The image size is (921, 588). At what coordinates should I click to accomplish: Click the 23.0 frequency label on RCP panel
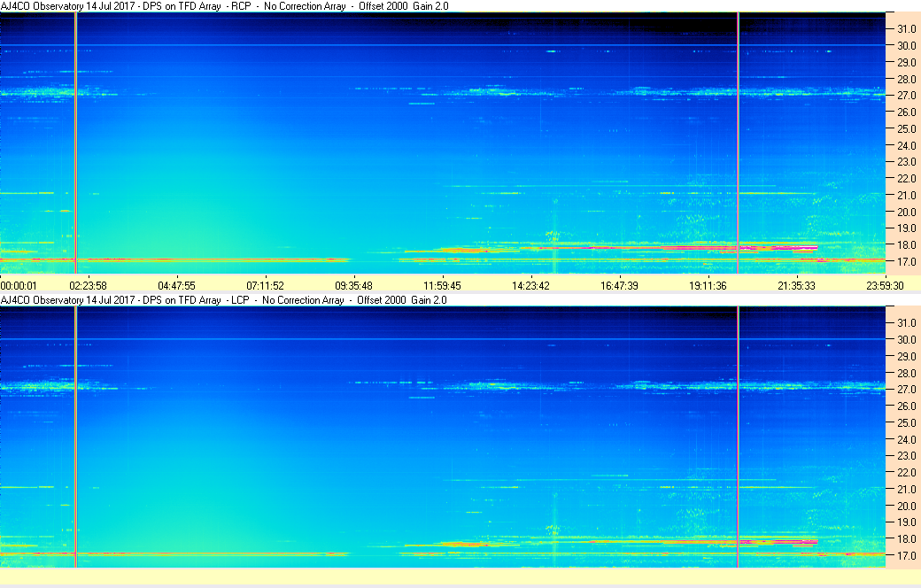pos(906,162)
